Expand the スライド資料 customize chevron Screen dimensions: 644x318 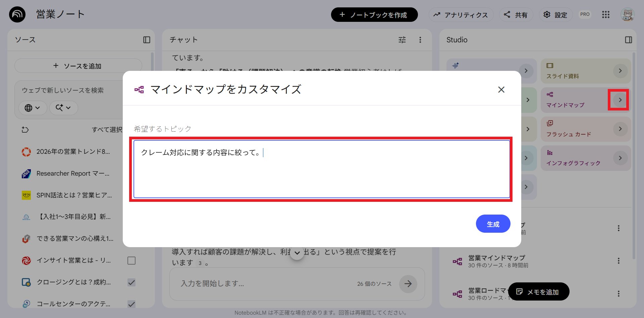[x=620, y=71]
